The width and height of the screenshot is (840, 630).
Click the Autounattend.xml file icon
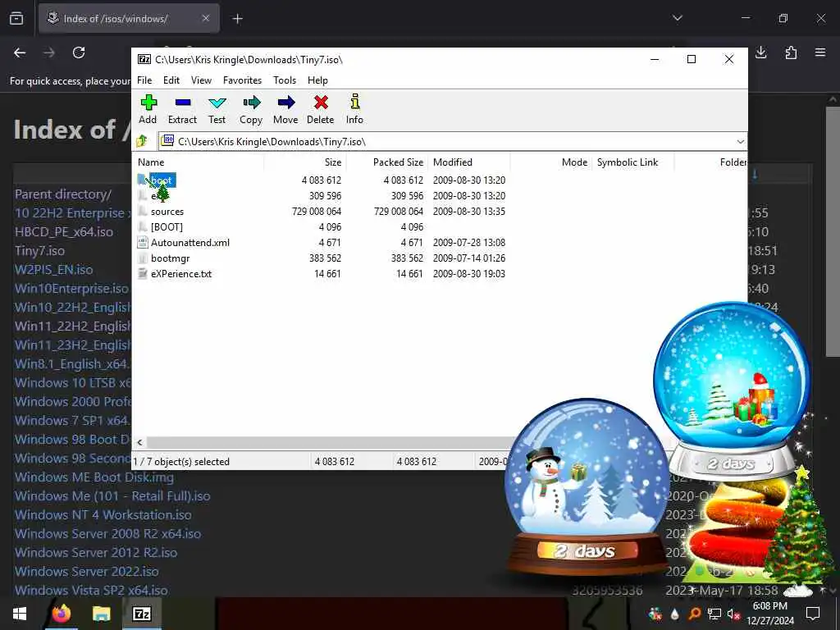coord(142,242)
